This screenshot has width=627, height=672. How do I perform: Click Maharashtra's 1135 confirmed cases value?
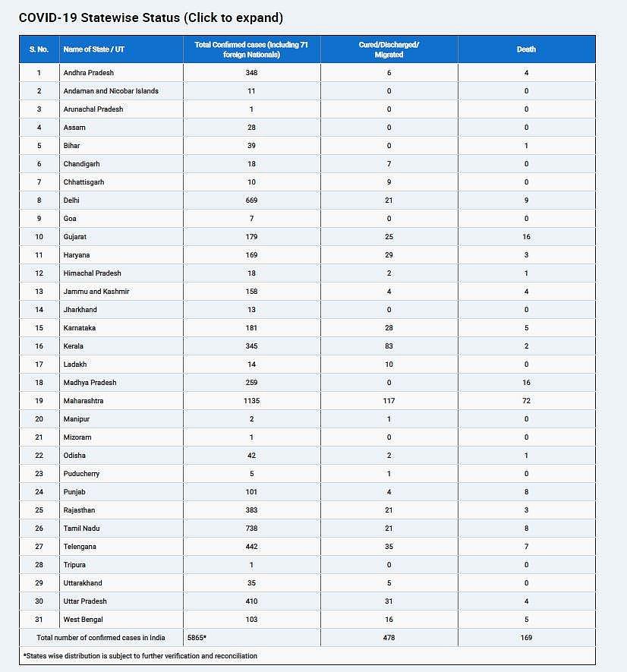(x=251, y=401)
